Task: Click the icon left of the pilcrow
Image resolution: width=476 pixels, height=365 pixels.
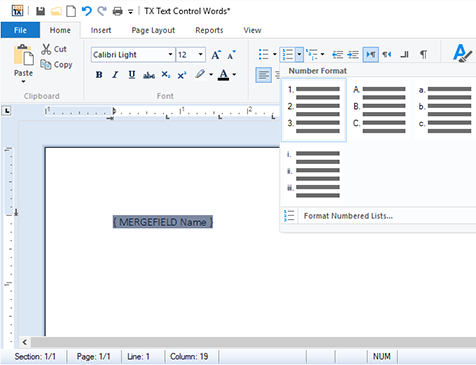Action: coord(404,54)
